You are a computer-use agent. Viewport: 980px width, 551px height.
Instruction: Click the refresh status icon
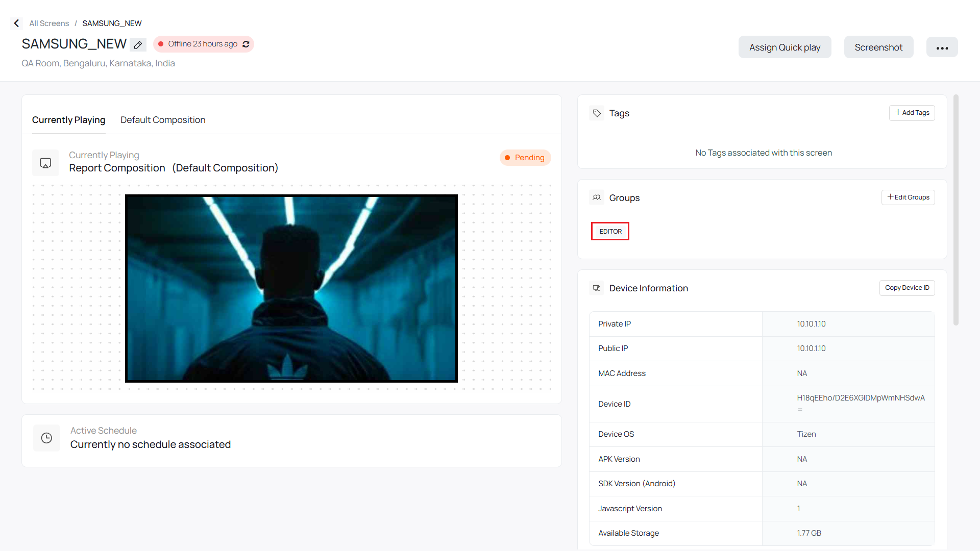246,44
